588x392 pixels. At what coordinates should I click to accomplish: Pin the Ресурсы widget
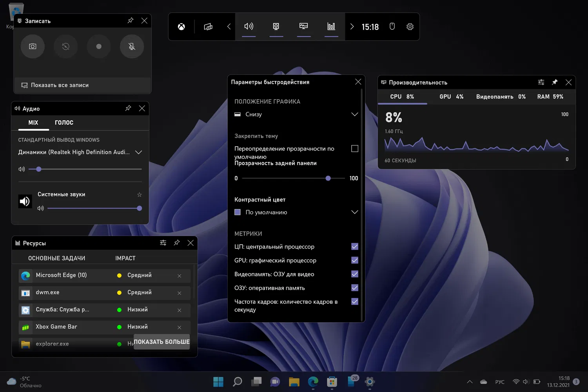pos(177,243)
